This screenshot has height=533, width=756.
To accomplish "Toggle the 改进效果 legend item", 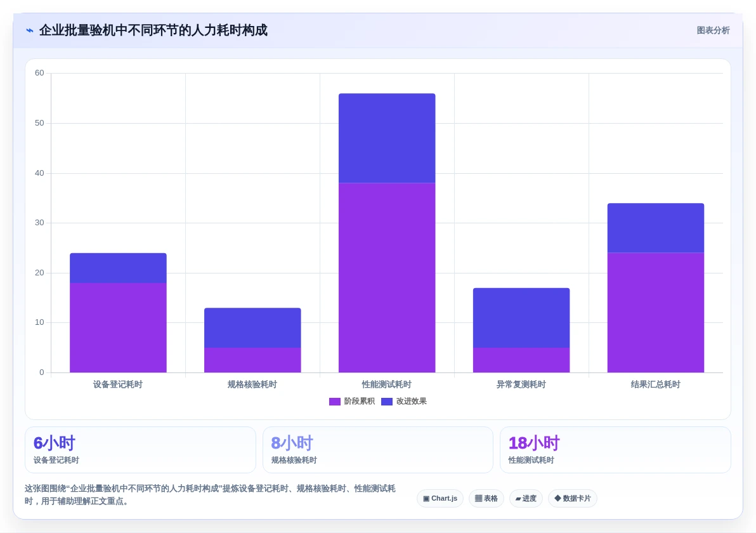I will pyautogui.click(x=403, y=401).
